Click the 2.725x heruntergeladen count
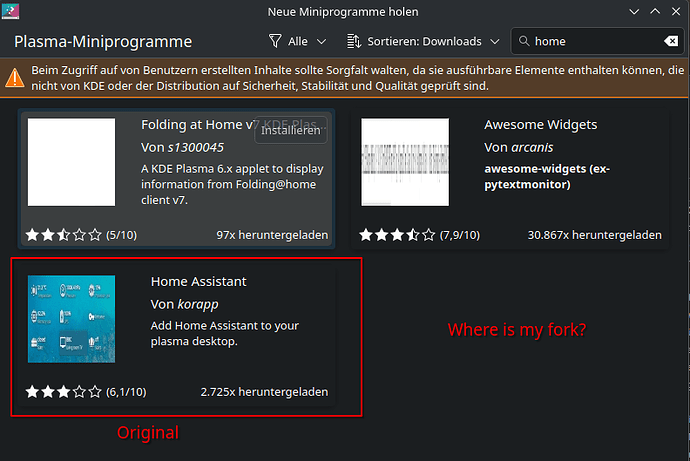690x461 pixels. point(264,392)
